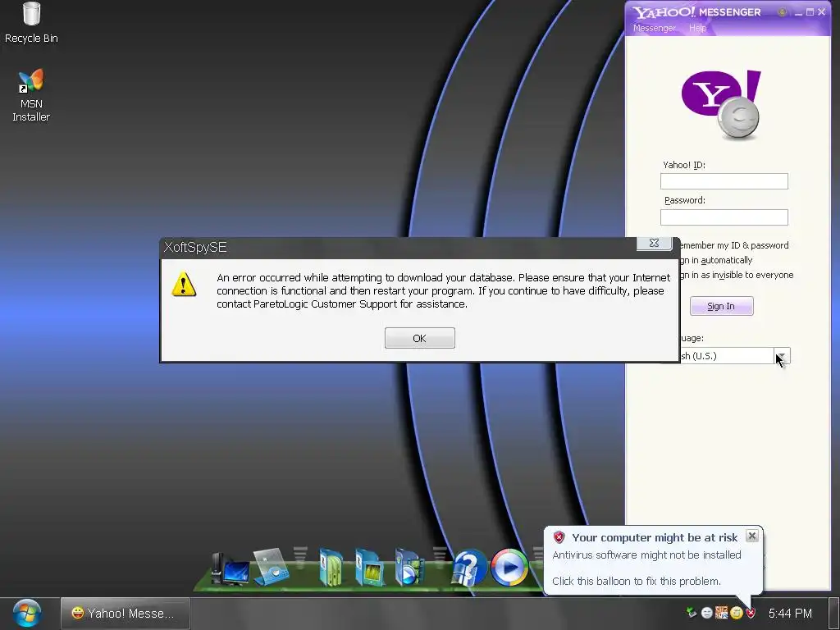The image size is (840, 630).
Task: Open the Help menu in Yahoo Messenger
Action: [x=697, y=28]
